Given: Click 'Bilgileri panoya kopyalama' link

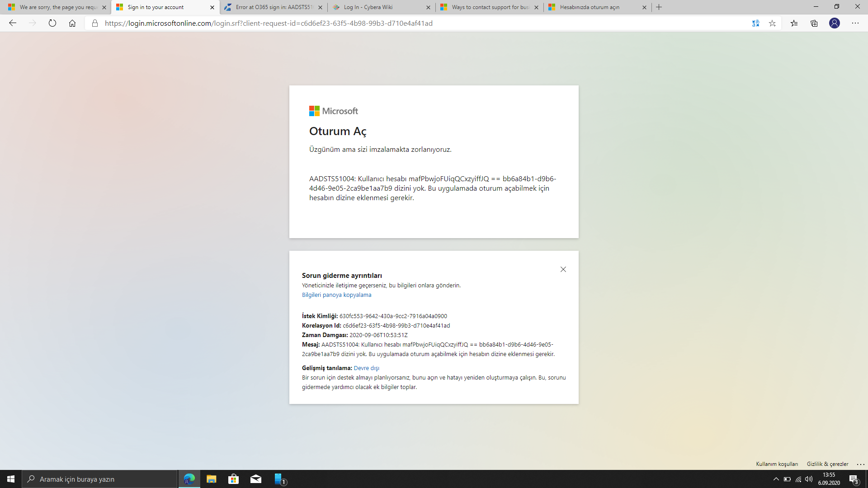Looking at the screenshot, I should pyautogui.click(x=336, y=295).
